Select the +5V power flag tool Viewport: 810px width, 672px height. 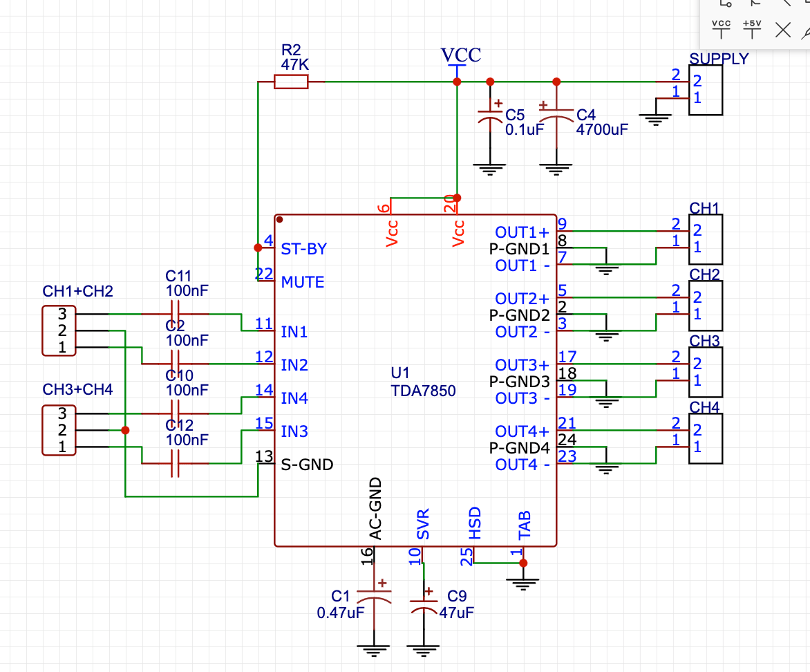(752, 30)
